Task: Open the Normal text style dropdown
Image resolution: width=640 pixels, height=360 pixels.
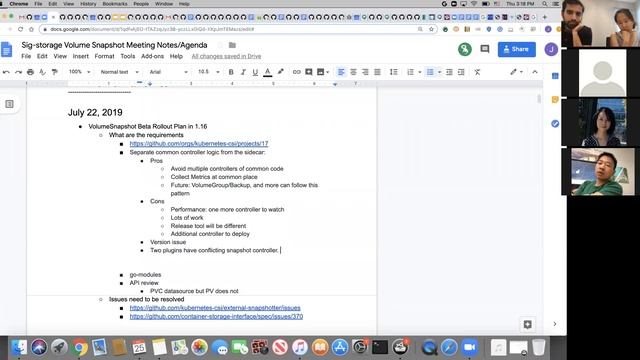Action: [x=119, y=72]
